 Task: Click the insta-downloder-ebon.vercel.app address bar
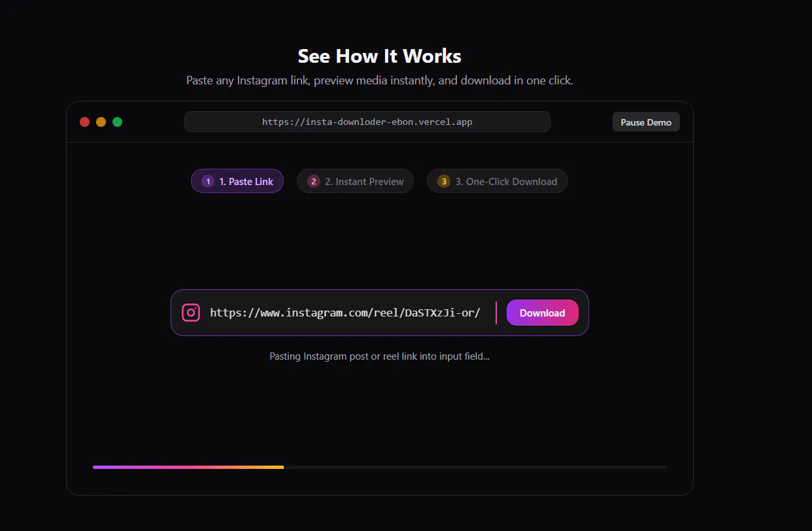[367, 122]
